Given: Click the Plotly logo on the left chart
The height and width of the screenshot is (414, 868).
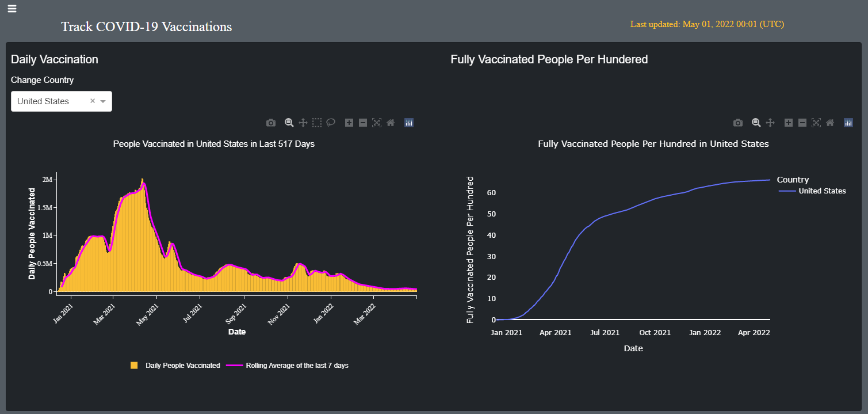Looking at the screenshot, I should coord(408,122).
